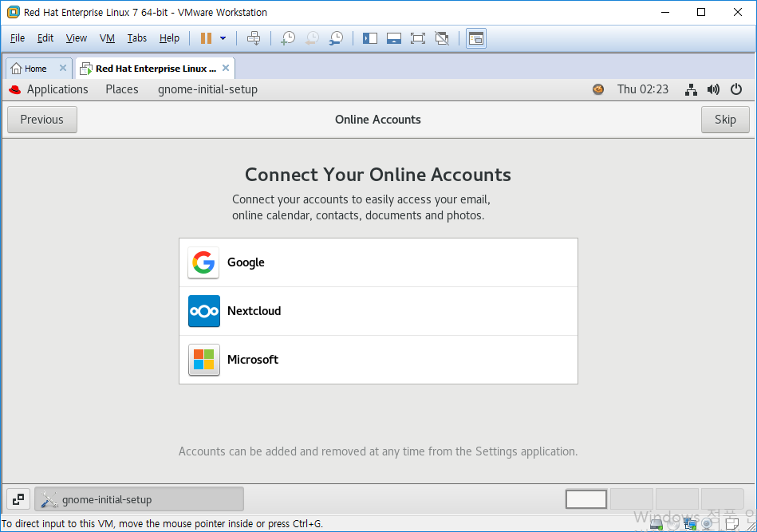Open the Places menu
757x532 pixels.
pyautogui.click(x=122, y=89)
